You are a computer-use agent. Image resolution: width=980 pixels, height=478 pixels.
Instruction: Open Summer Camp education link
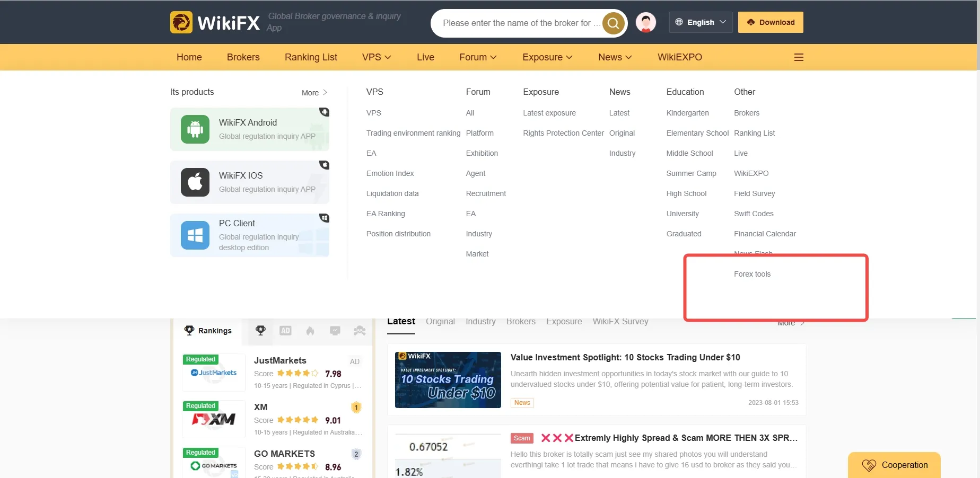[691, 173]
